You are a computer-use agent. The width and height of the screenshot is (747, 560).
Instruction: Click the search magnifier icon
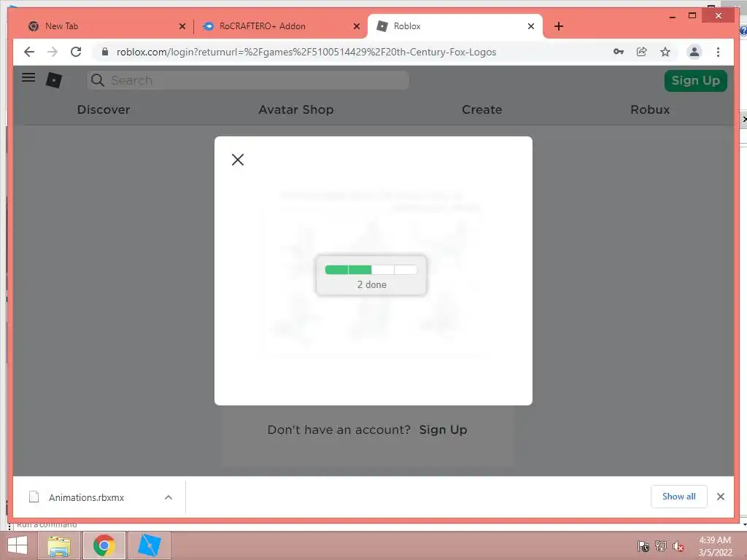click(x=98, y=80)
